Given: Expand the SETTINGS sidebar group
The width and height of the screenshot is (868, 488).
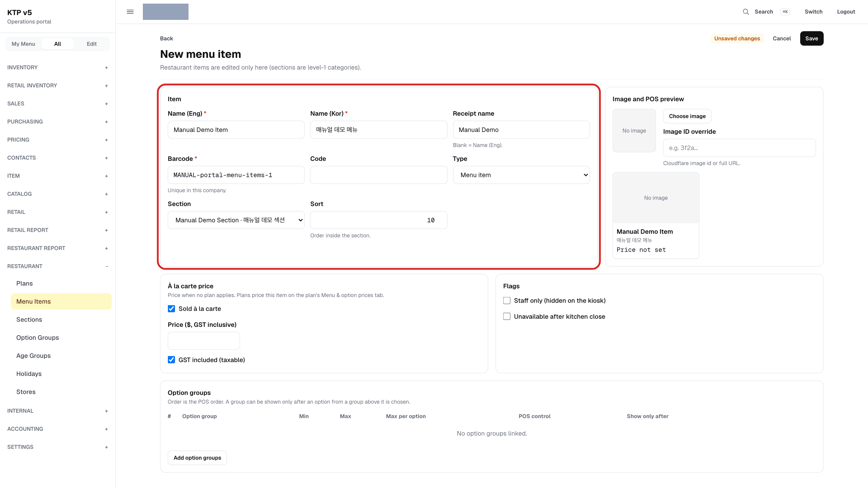Looking at the screenshot, I should coord(58,447).
